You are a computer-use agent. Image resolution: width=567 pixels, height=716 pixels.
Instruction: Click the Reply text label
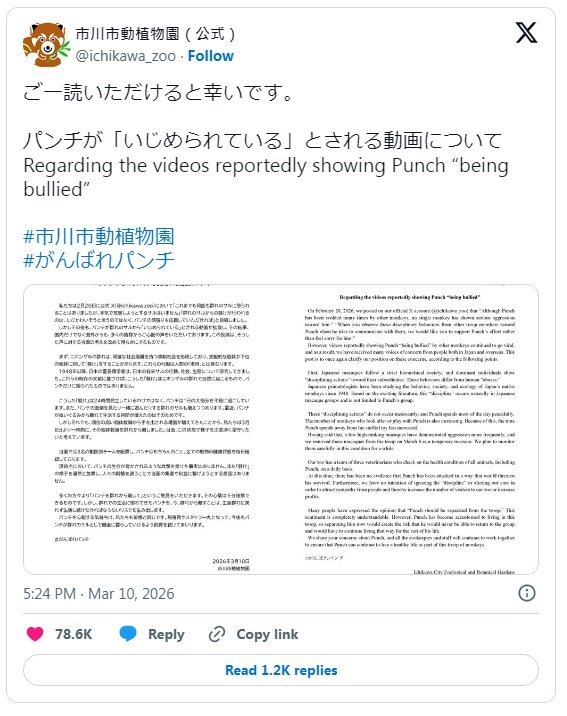(x=166, y=635)
